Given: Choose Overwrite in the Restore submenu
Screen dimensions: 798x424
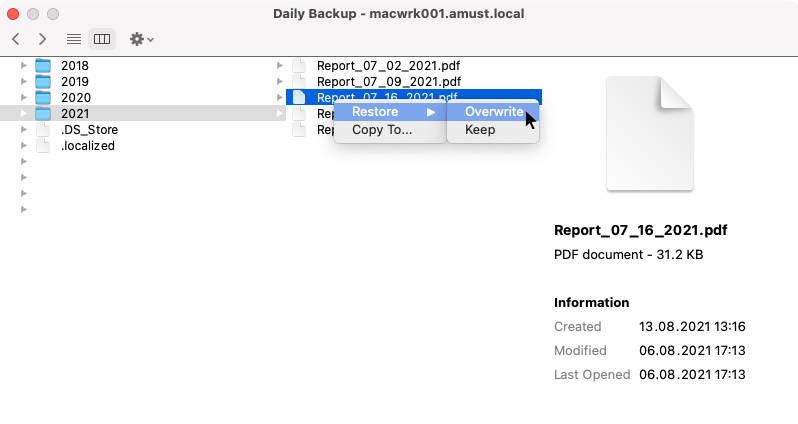Looking at the screenshot, I should click(493, 112).
